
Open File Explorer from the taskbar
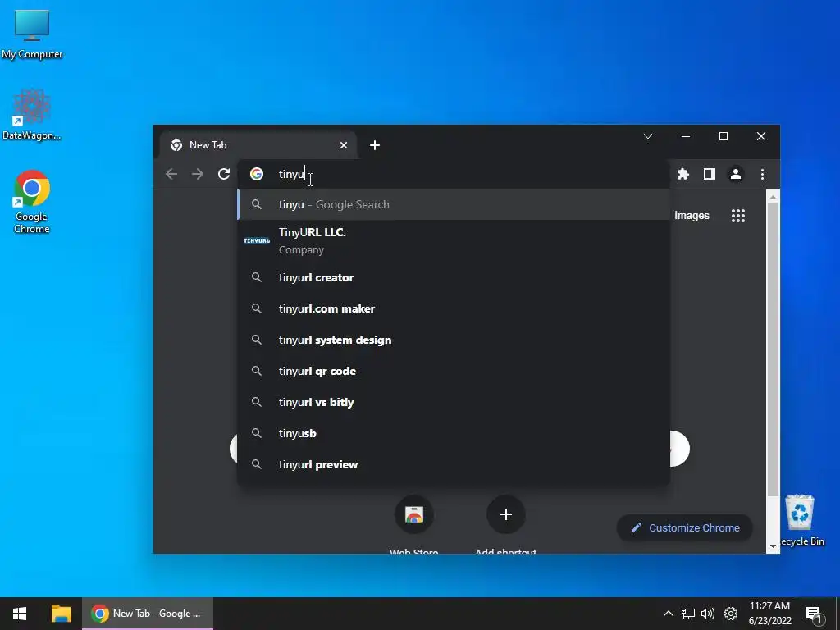pyautogui.click(x=61, y=614)
